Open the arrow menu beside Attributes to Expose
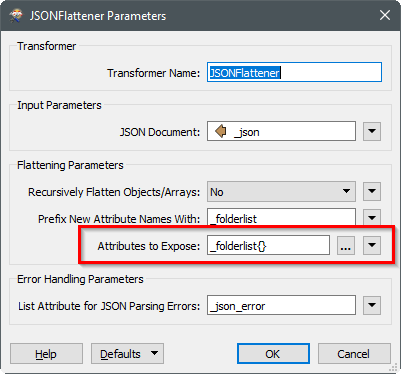Viewport: 401px width, 374px height. pos(372,245)
